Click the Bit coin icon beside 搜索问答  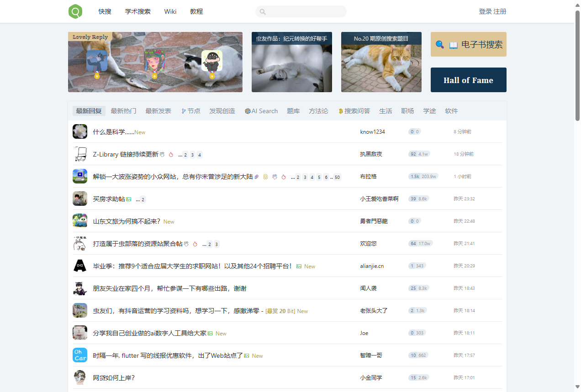[340, 111]
